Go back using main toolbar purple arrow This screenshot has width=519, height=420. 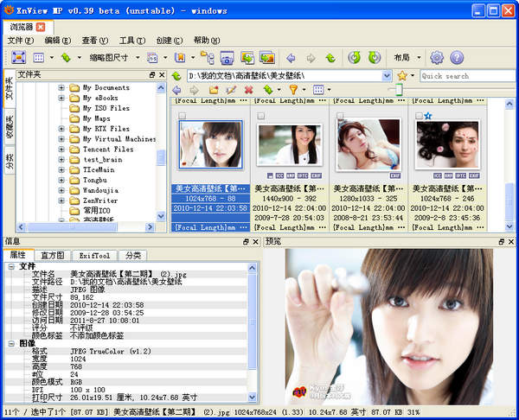pos(291,58)
